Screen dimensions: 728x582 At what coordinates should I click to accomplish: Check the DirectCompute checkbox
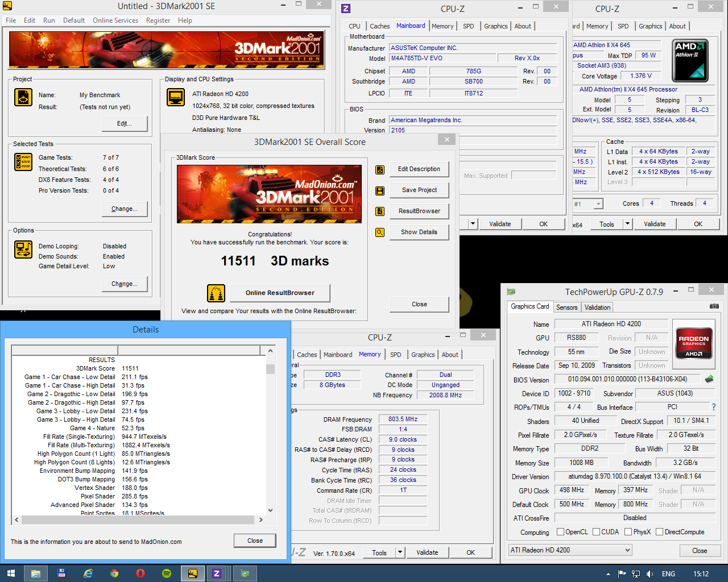pos(660,532)
